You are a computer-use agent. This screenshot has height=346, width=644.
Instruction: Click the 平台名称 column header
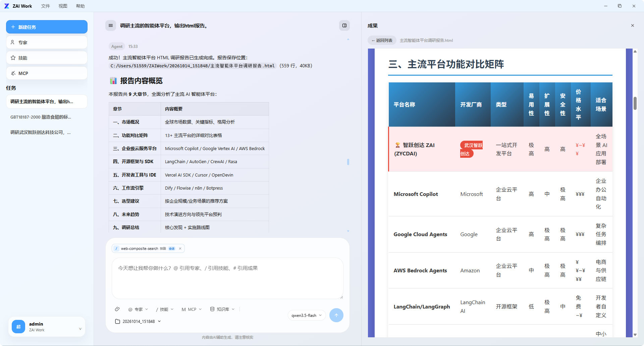pyautogui.click(x=422, y=105)
